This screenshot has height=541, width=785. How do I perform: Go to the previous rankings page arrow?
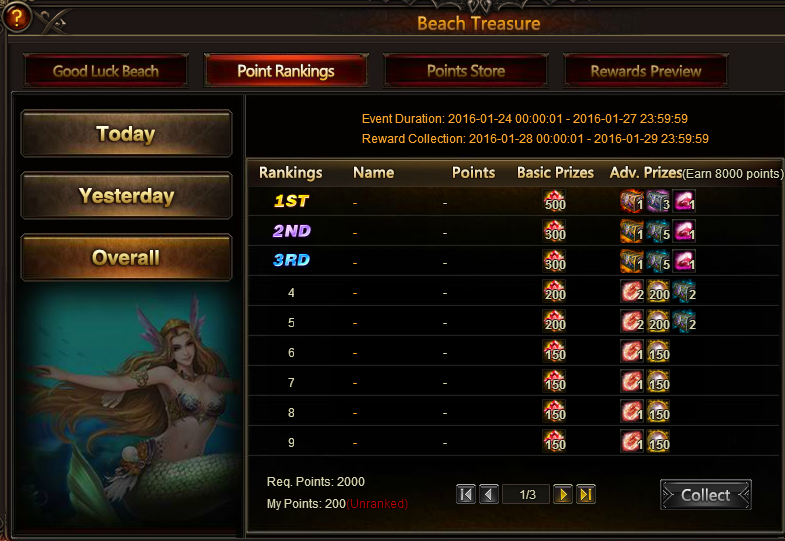[489, 494]
